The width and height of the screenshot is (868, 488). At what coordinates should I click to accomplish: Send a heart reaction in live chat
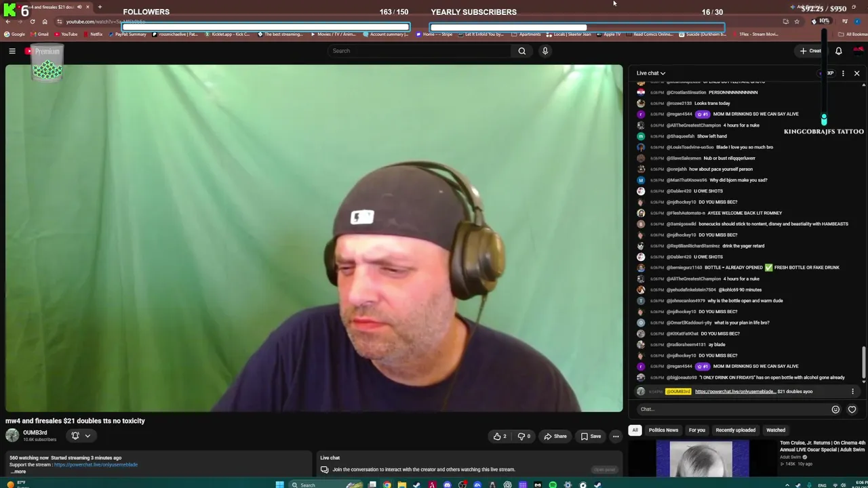[852, 409]
